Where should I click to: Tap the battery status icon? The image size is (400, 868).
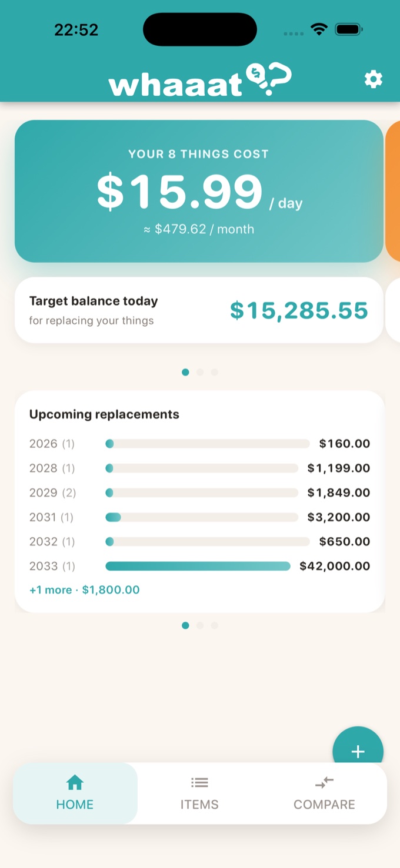349,29
